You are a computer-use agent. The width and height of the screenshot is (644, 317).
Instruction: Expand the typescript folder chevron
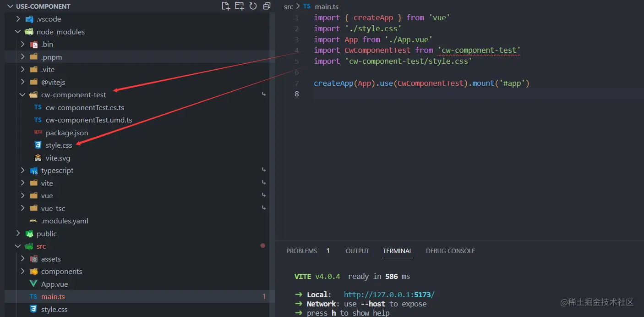(x=22, y=171)
